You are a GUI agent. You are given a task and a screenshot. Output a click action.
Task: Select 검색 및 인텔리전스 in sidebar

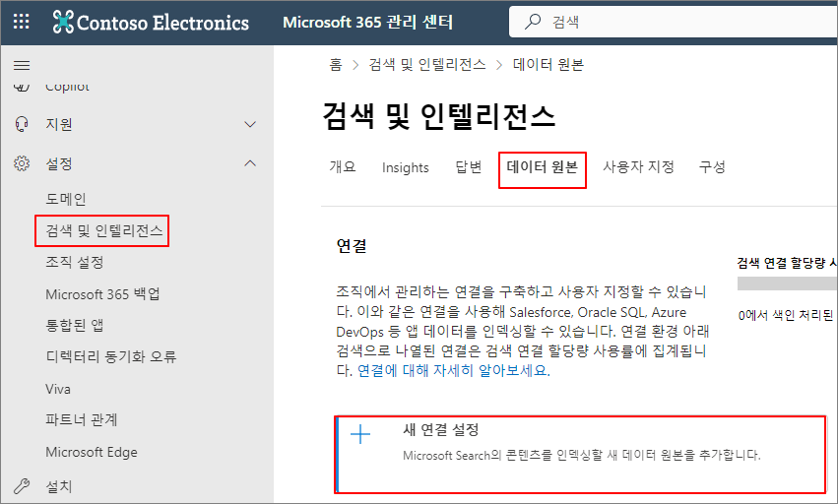point(104,231)
